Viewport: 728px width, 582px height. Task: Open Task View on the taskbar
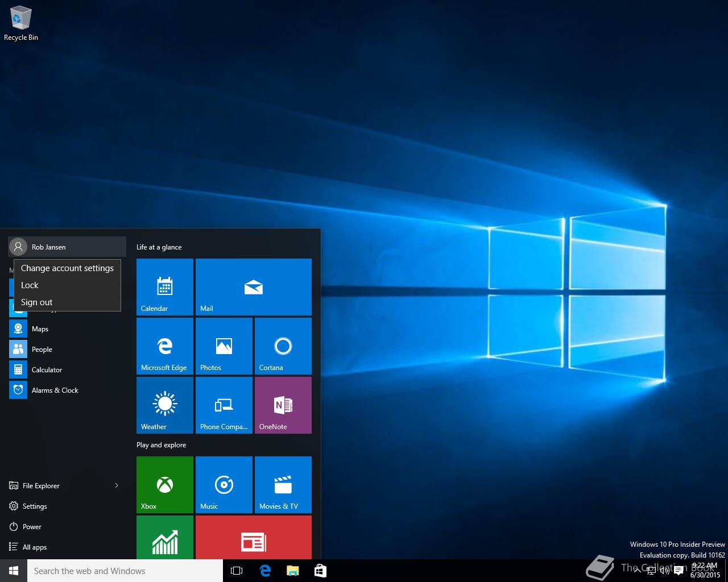click(x=237, y=571)
